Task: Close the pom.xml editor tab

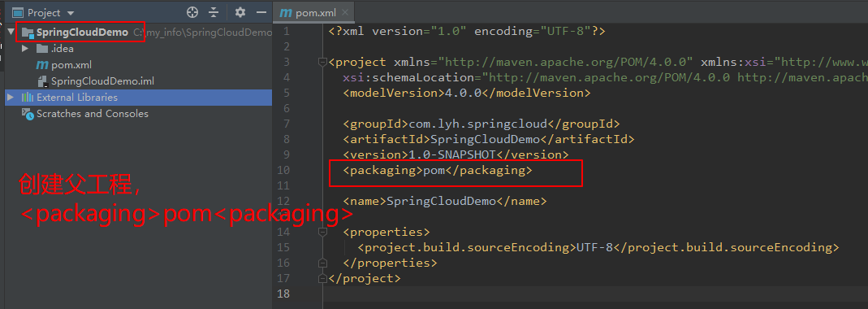Action: click(345, 13)
